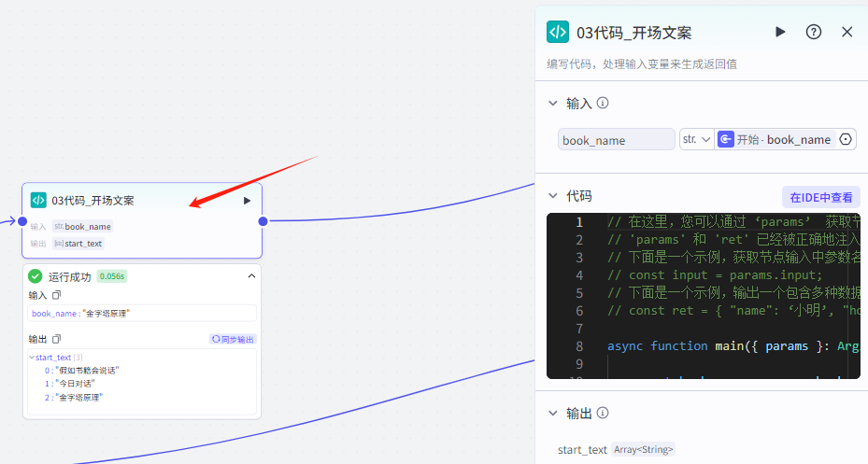Click the panel title 03代码_开场文案
The height and width of the screenshot is (464, 868).
pyautogui.click(x=633, y=34)
